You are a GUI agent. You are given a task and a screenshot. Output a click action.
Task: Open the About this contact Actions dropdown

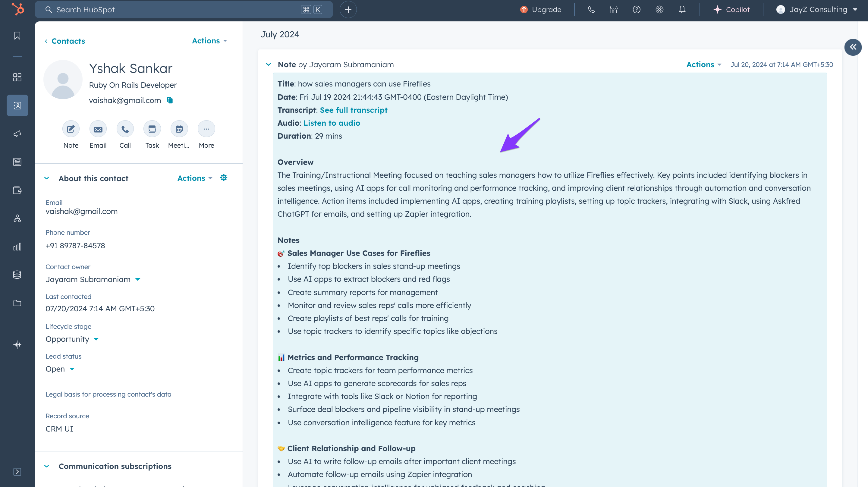click(195, 178)
